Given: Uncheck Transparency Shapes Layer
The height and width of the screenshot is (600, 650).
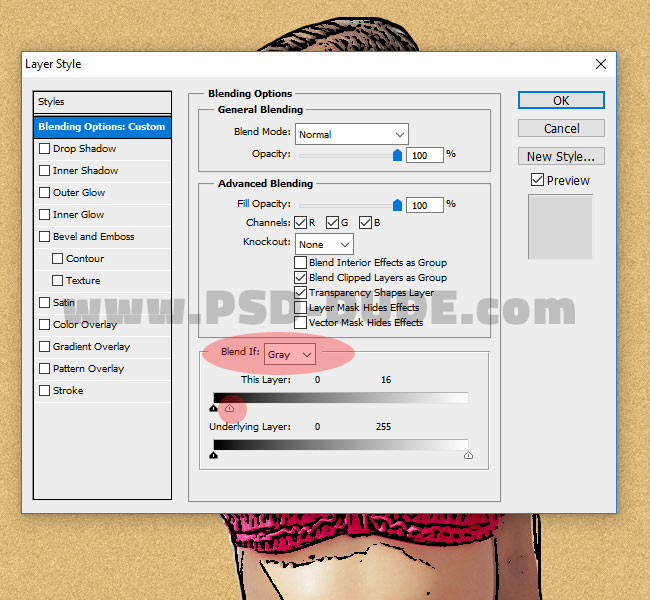Looking at the screenshot, I should [301, 292].
